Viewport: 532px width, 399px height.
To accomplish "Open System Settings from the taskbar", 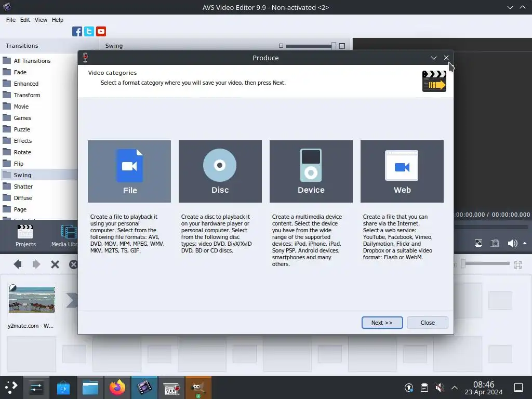I will pyautogui.click(x=36, y=388).
